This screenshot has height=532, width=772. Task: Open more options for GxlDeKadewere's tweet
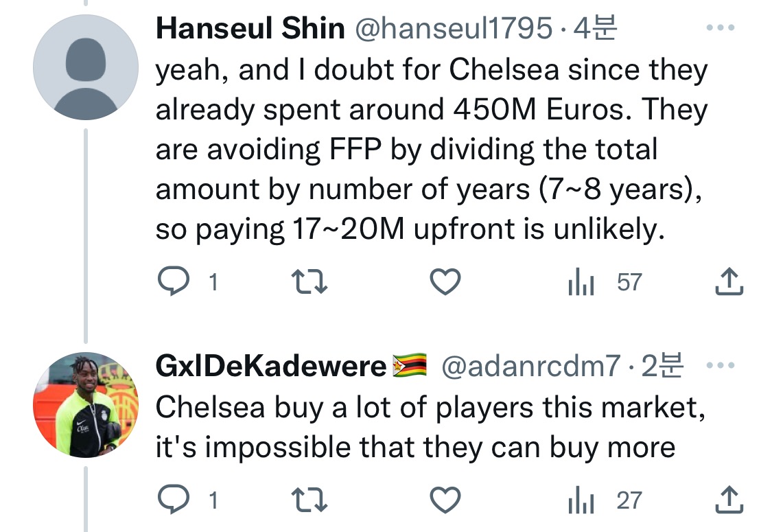(x=720, y=368)
